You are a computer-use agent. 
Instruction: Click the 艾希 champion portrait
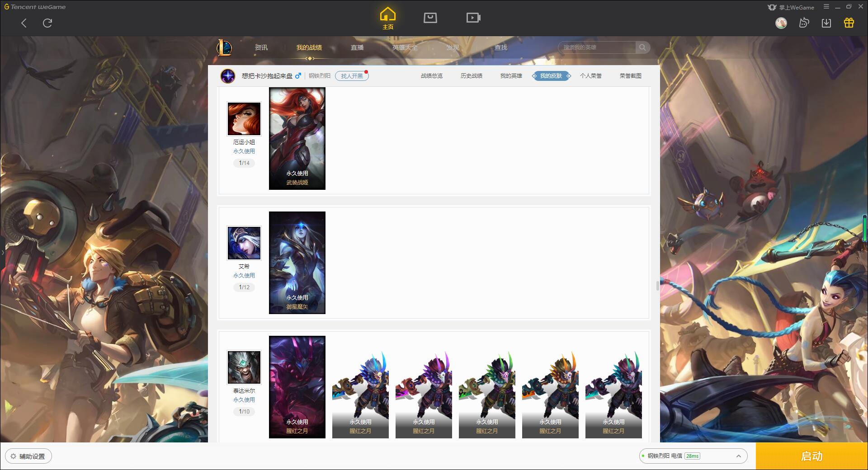click(x=244, y=243)
